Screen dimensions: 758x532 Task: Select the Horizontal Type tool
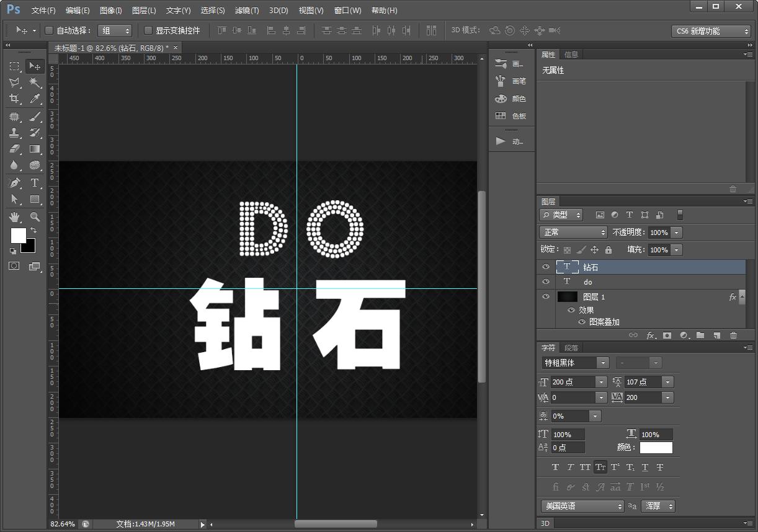point(35,182)
